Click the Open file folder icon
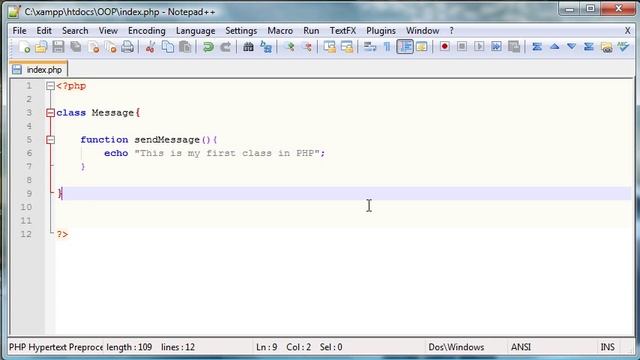Image resolution: width=640 pixels, height=360 pixels. [x=41, y=47]
